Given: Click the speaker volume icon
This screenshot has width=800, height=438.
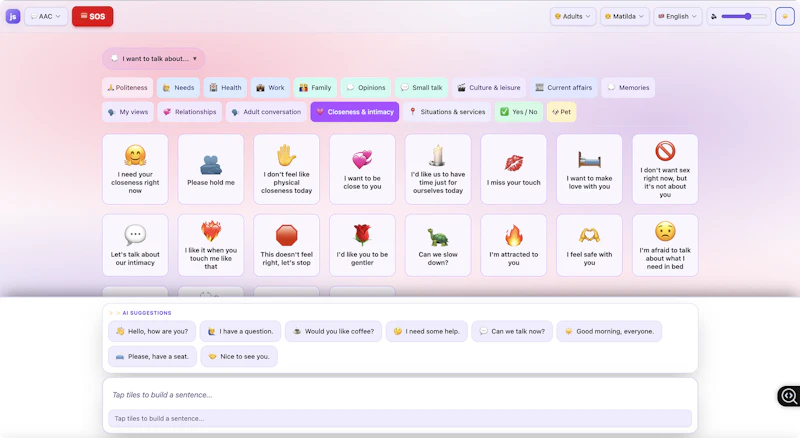Looking at the screenshot, I should click(714, 16).
